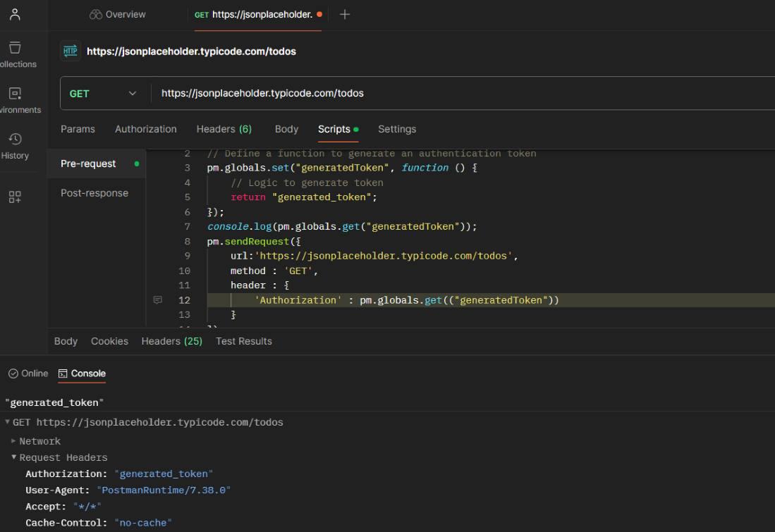The height and width of the screenshot is (532, 775).
Task: Switch to the Post-response script tab
Action: pyautogui.click(x=94, y=193)
